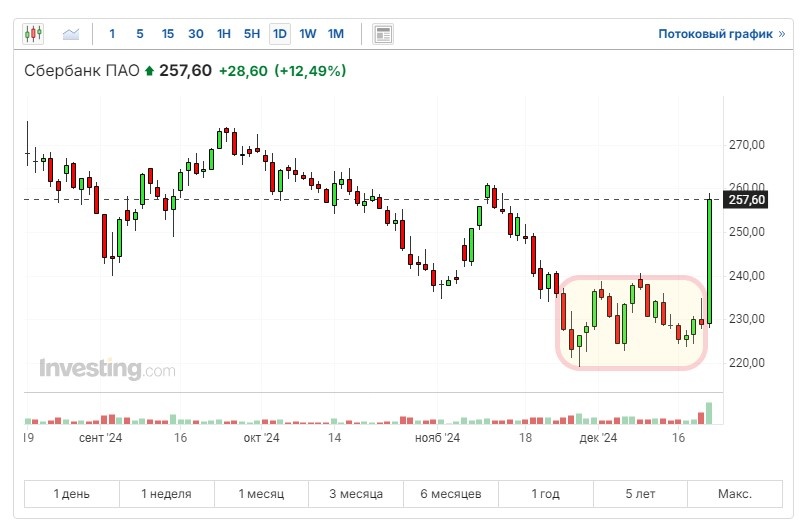Select the 5H interval
This screenshot has height=530, width=807.
coord(252,34)
